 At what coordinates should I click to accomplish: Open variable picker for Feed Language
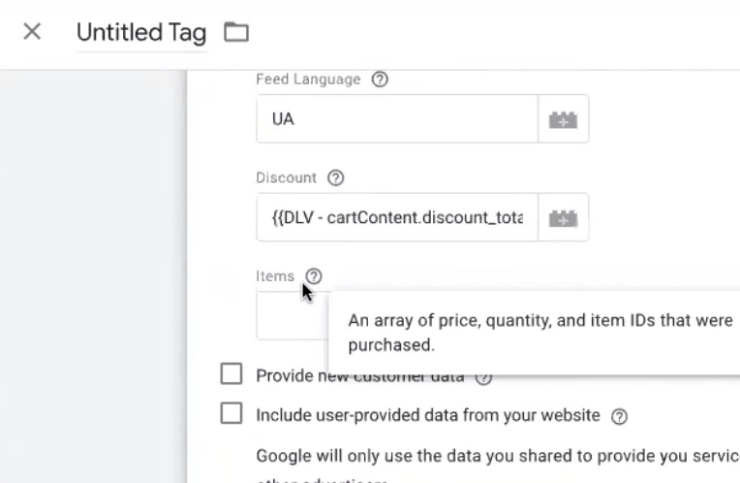tap(563, 119)
